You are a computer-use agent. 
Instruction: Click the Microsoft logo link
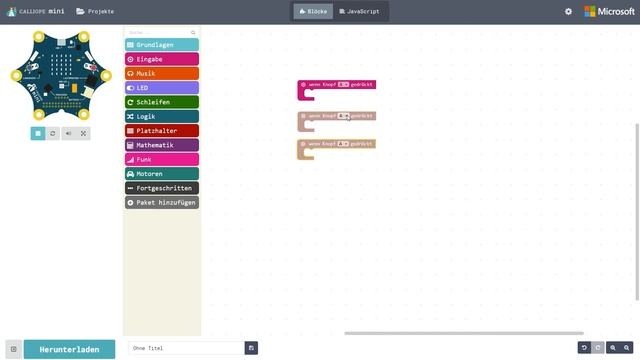(609, 11)
